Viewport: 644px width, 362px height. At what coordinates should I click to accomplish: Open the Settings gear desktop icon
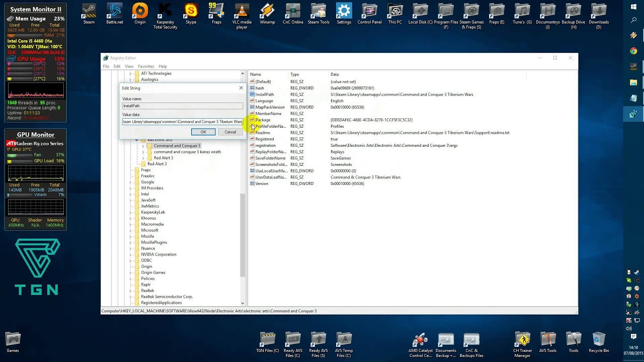pos(344,14)
